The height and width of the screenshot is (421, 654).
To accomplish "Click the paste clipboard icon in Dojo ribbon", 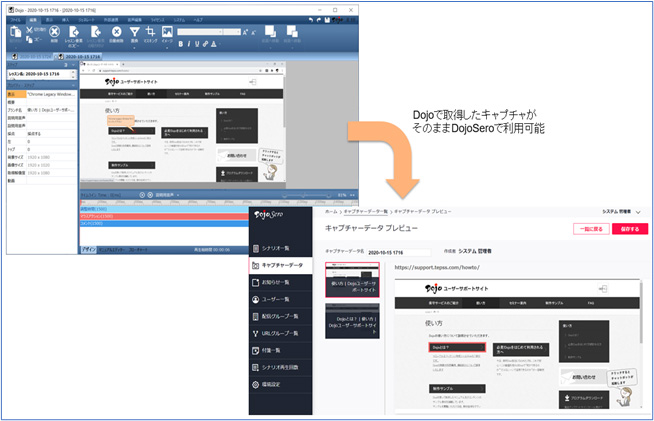I will click(x=15, y=32).
